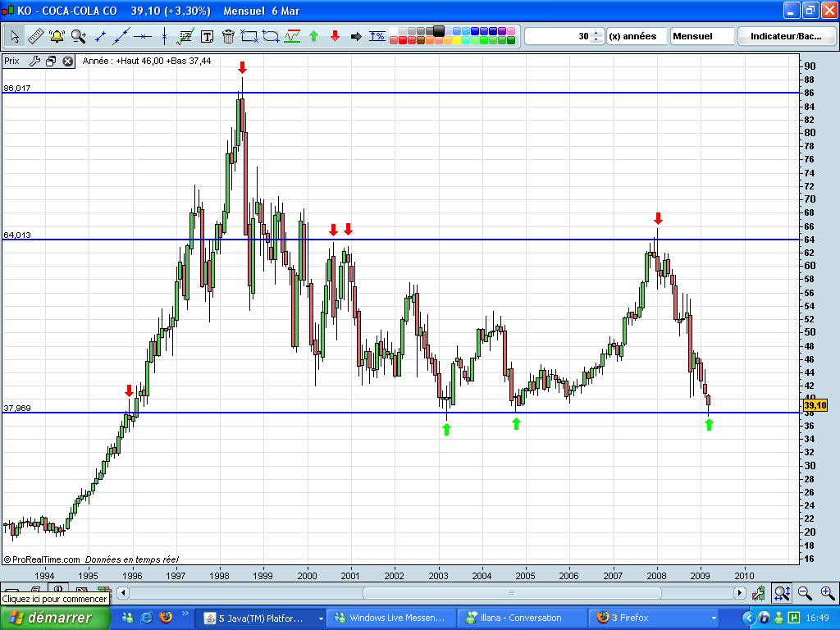
Task: Click the horizontal chart scrollbar thumb
Action: (512, 592)
